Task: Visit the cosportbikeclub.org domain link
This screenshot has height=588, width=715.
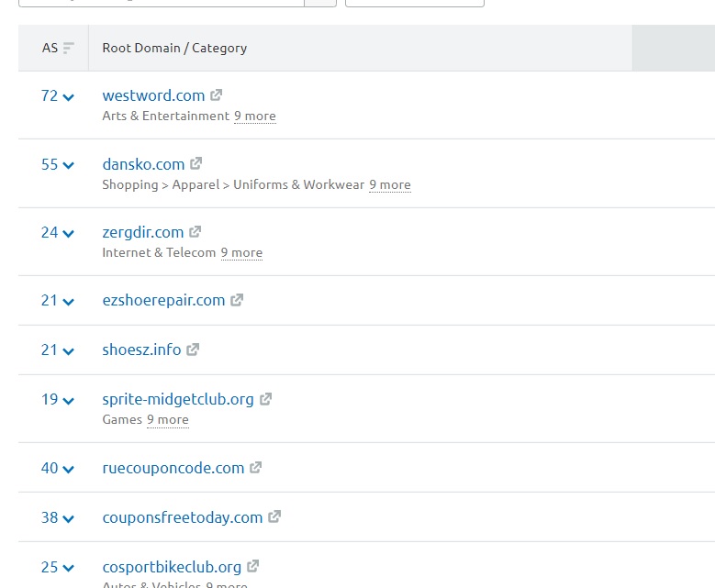Action: (x=172, y=568)
